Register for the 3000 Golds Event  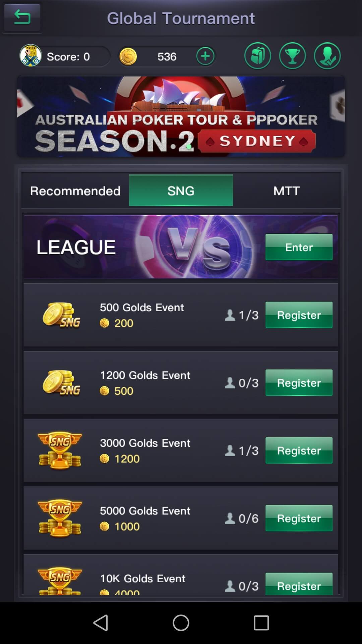299,450
